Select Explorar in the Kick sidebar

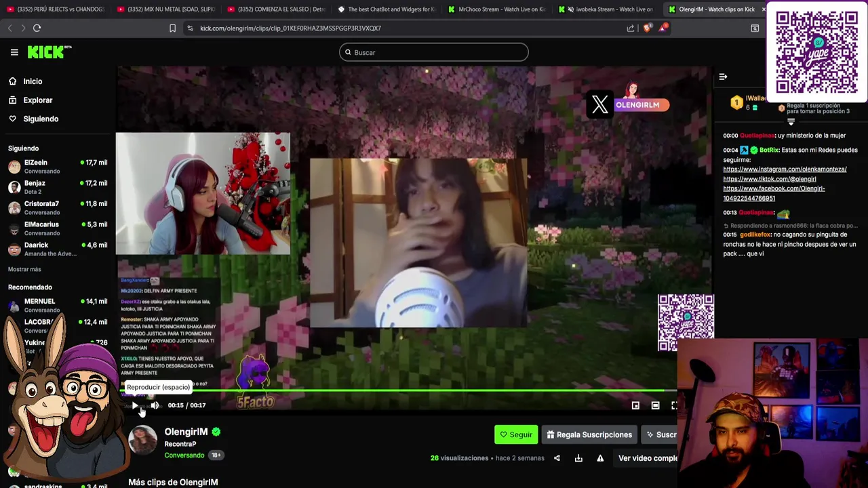(x=38, y=100)
